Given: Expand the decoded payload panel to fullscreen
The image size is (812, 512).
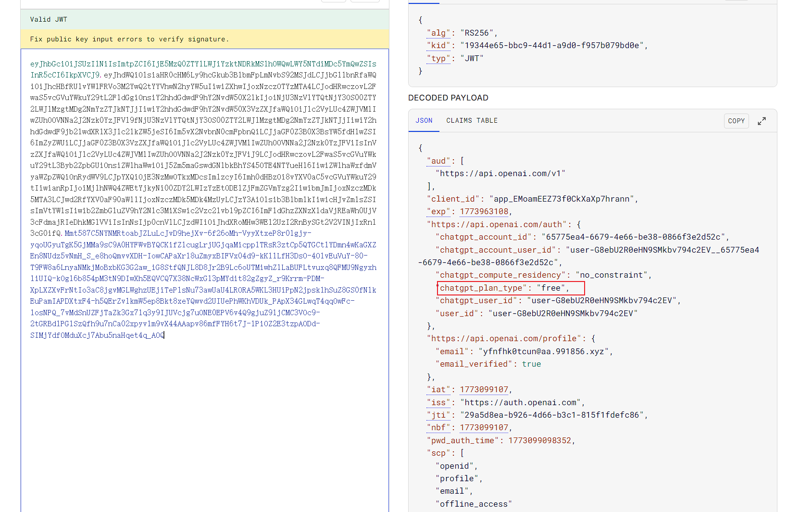Looking at the screenshot, I should tap(762, 121).
